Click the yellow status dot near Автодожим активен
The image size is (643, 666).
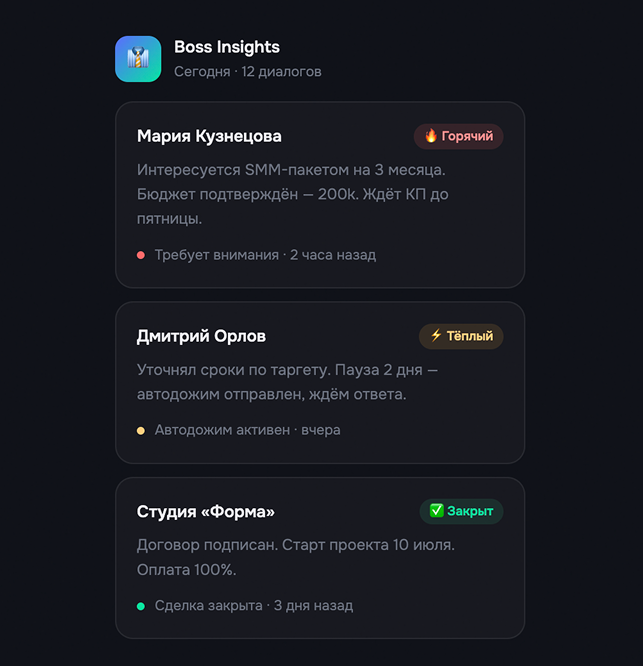pyautogui.click(x=141, y=431)
